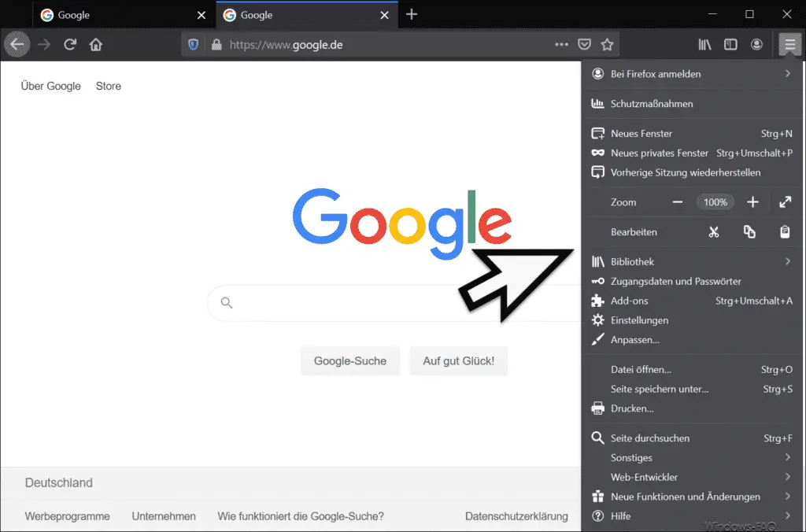Open Neues privates Fenster
The width and height of the screenshot is (806, 532).
point(692,153)
